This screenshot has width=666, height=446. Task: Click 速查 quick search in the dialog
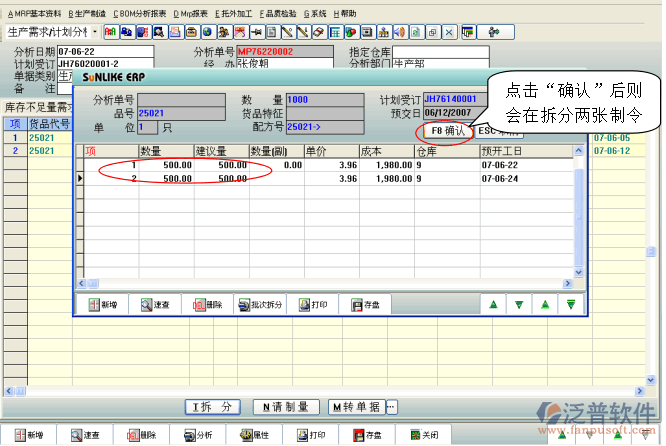155,304
